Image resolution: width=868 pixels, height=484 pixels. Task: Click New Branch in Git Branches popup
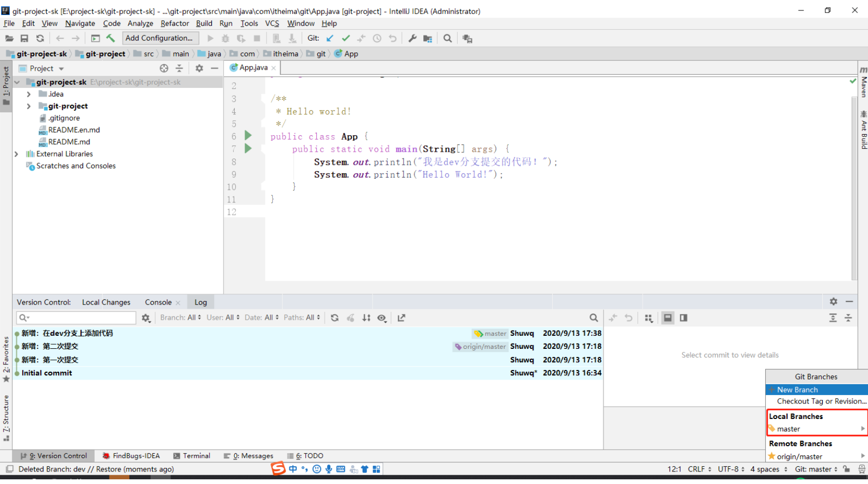(797, 389)
